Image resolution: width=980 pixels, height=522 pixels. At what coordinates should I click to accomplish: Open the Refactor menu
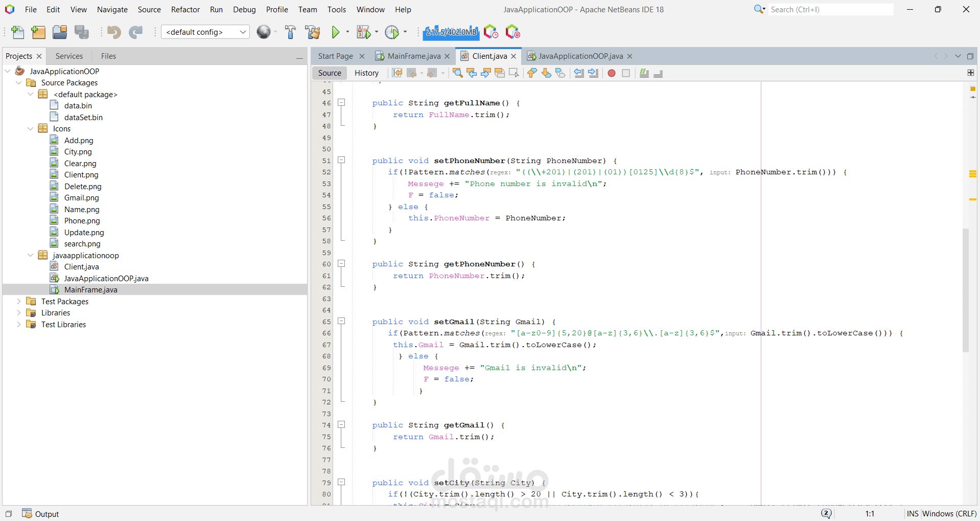(185, 9)
